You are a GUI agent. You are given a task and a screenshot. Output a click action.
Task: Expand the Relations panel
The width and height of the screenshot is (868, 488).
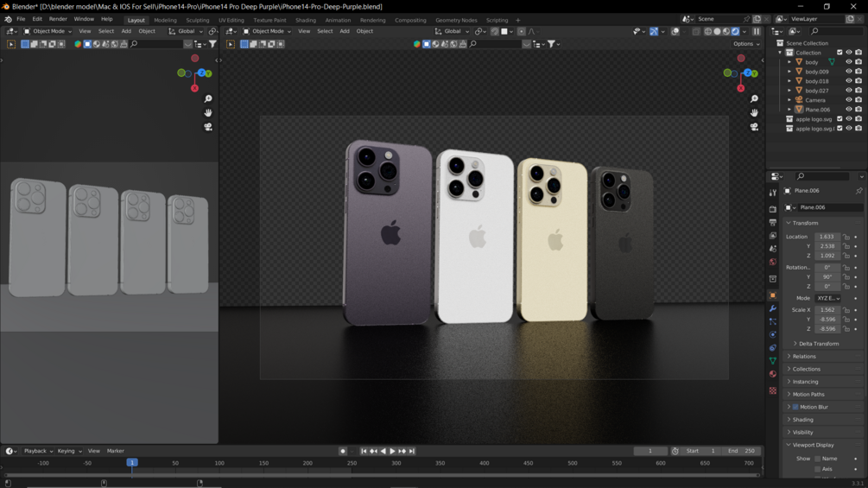(x=822, y=357)
